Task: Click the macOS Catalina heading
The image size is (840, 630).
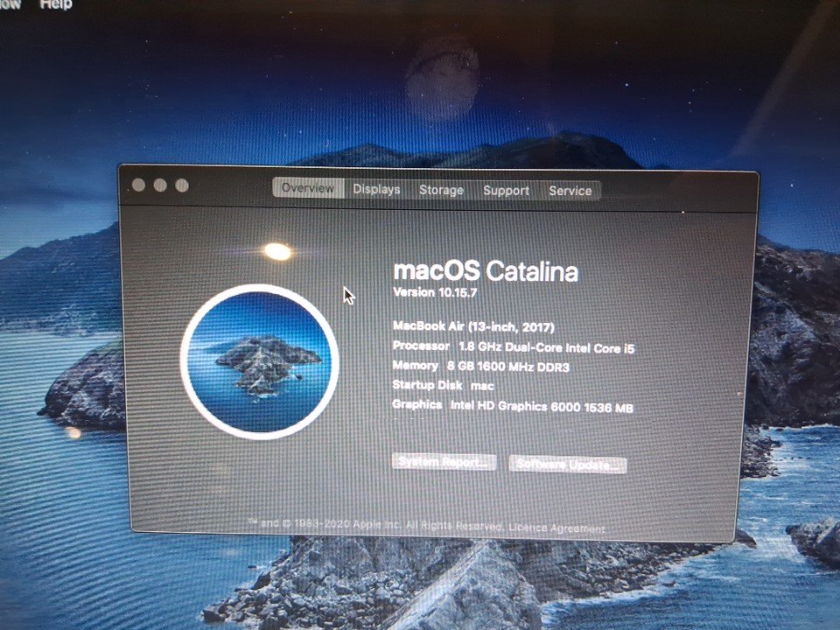Action: [x=486, y=270]
